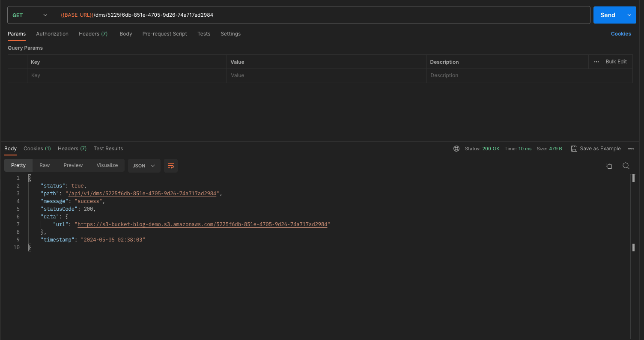The image size is (644, 340).
Task: Switch params to Bulk Edit mode
Action: [616, 62]
